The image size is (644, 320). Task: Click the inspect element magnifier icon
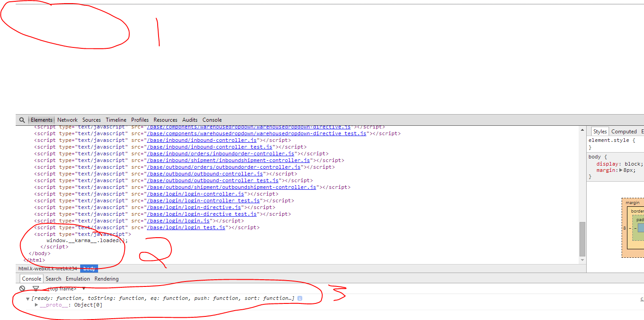click(x=22, y=120)
